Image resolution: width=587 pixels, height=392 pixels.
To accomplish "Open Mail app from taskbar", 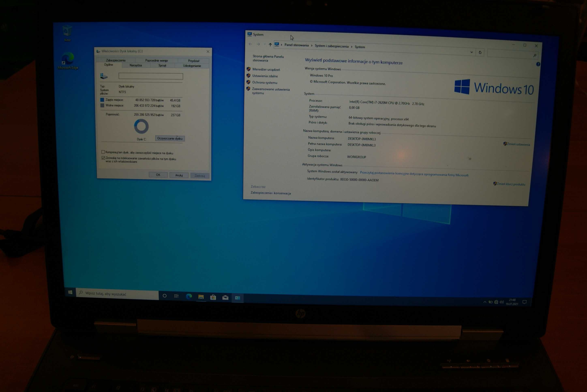I will 225,297.
